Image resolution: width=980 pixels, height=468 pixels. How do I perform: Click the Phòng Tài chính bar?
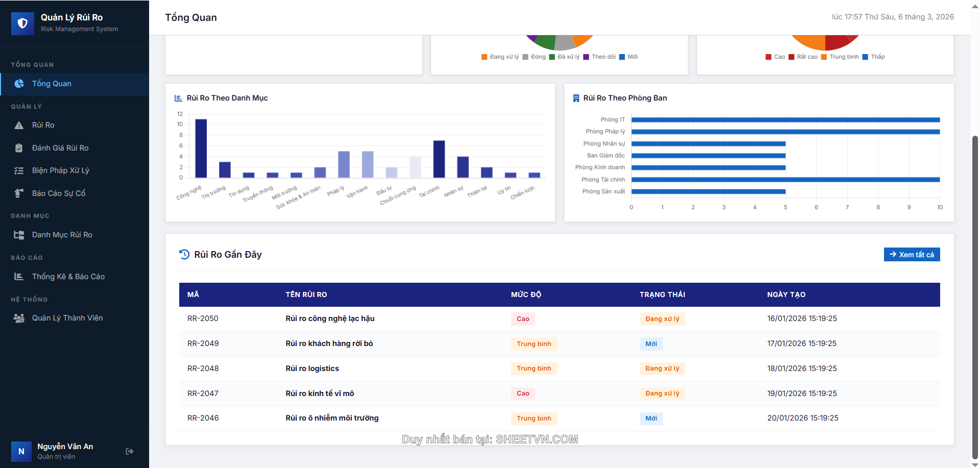(785, 180)
